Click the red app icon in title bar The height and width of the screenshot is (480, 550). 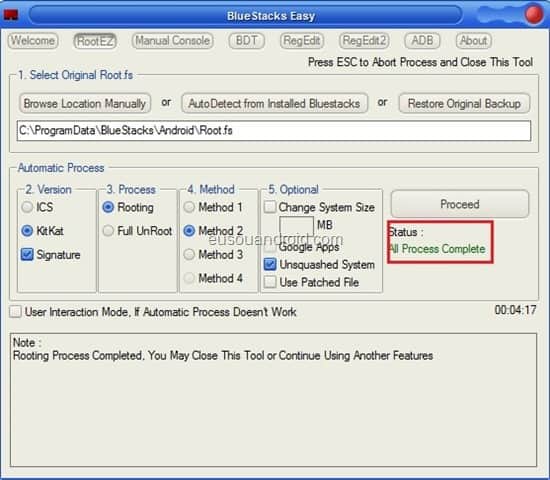click(11, 15)
